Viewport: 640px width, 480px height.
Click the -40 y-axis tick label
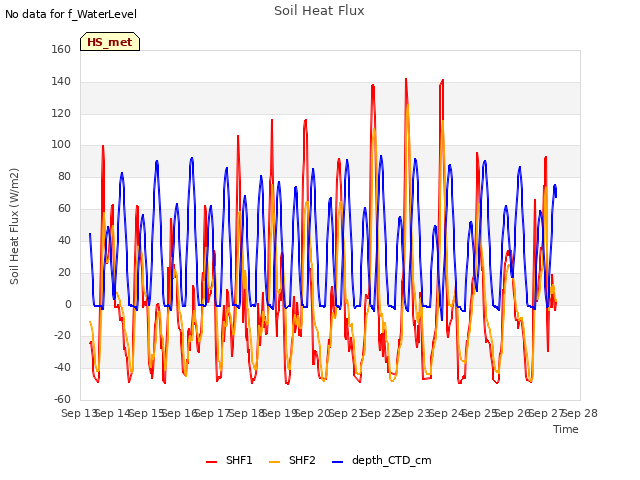[x=62, y=368]
